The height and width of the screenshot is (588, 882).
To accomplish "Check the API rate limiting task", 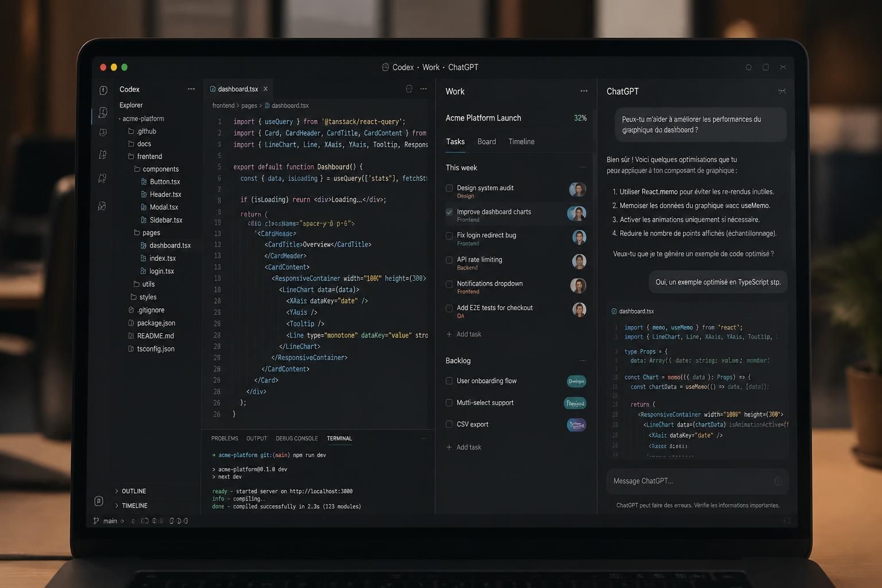I will (x=449, y=260).
